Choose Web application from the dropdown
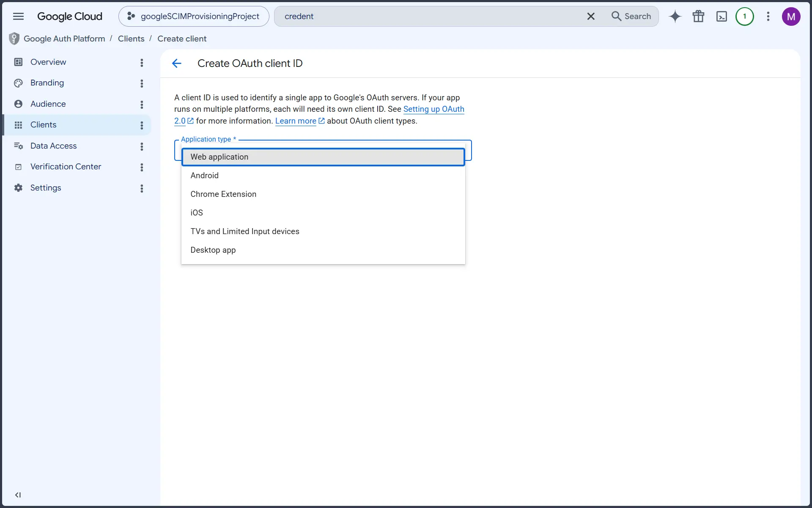Screen dimensions: 812x508 323,157
